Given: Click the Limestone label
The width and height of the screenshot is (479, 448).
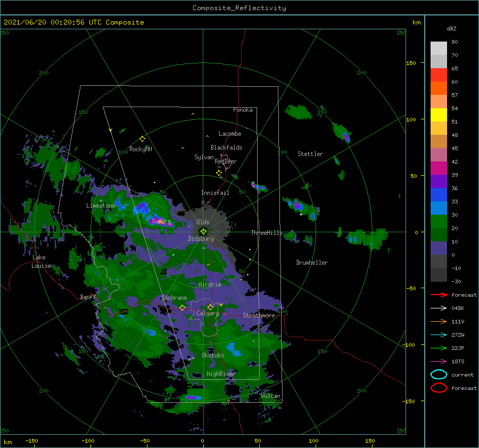Looking at the screenshot, I should click(101, 206).
